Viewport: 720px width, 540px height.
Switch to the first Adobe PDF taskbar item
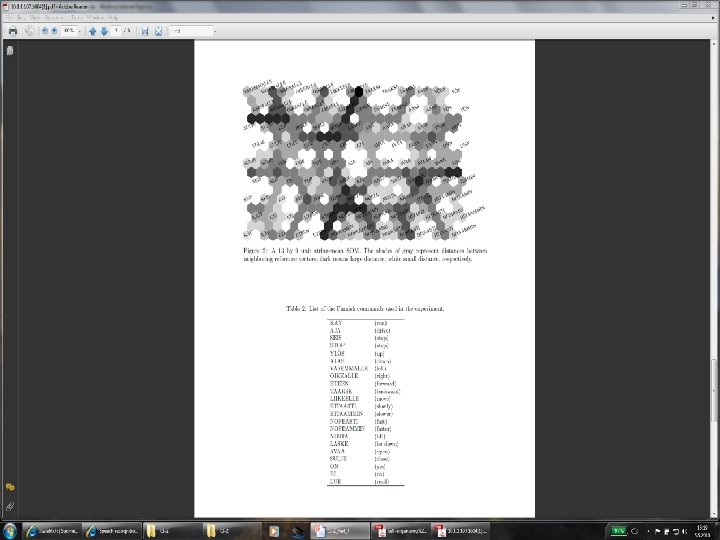[x=400, y=531]
